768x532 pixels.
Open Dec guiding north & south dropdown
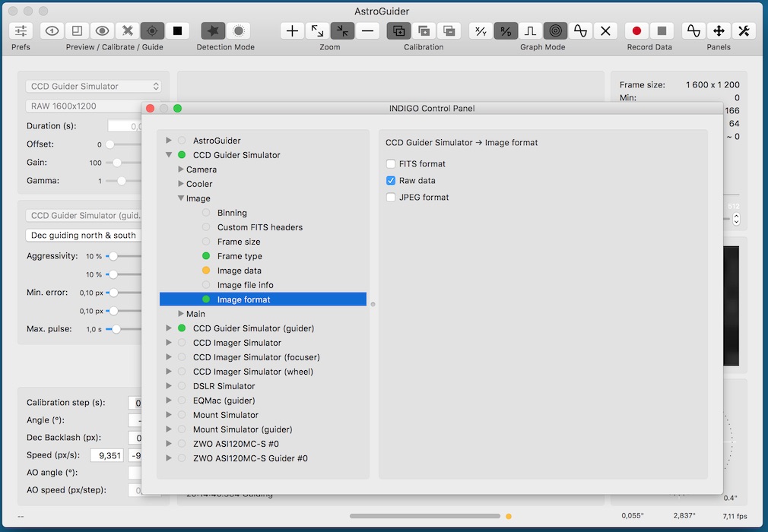84,235
